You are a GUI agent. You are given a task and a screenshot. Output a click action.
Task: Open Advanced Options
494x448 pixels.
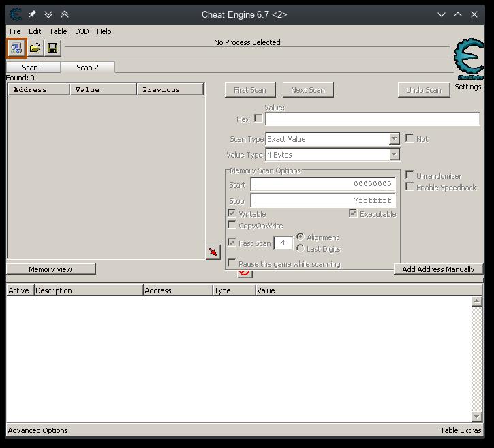coord(37,430)
